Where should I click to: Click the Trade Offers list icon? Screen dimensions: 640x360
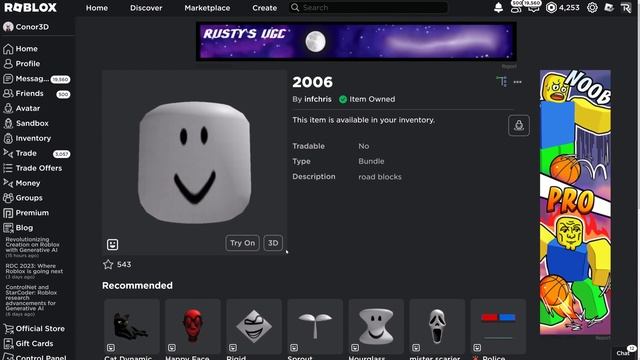(8, 168)
